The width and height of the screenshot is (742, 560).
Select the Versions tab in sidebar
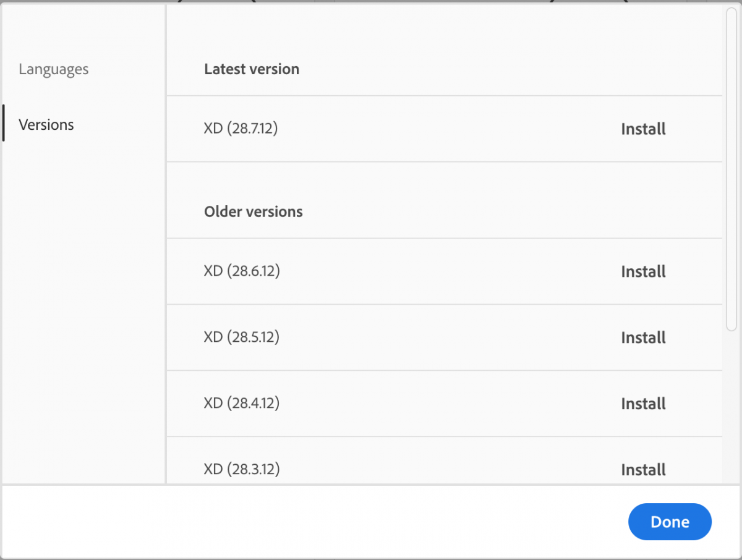(x=46, y=125)
